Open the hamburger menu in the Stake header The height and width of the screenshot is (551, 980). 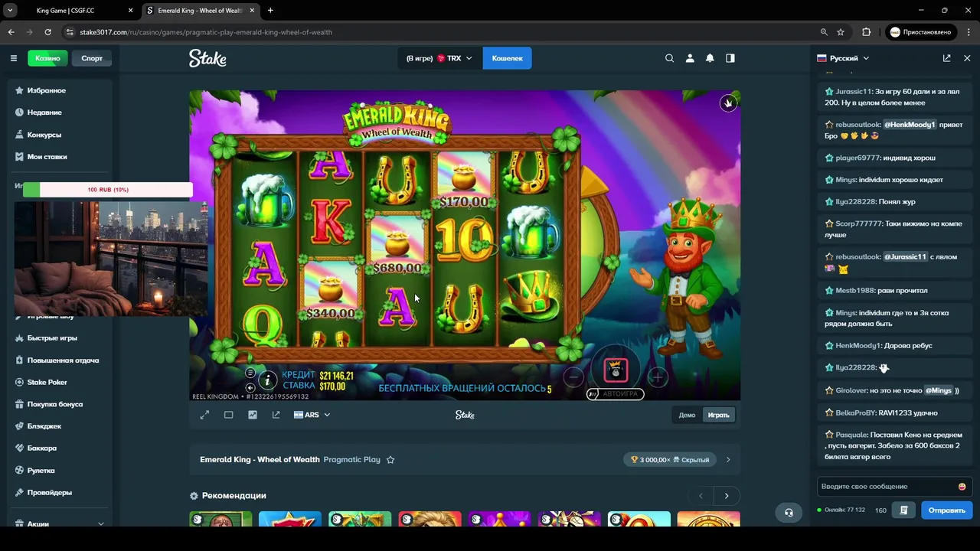pos(13,58)
